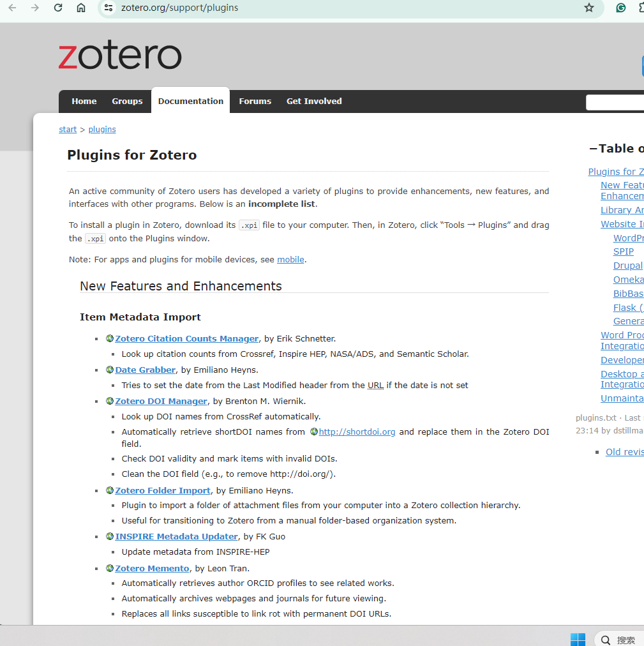Visit http://shortdoi.org link
The image size is (644, 646).
(357, 432)
